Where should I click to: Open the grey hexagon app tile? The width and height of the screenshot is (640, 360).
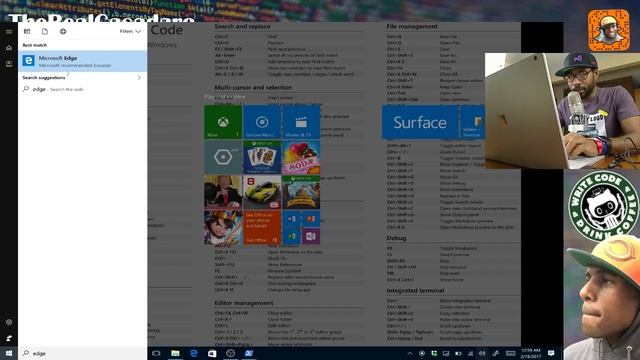coord(223,157)
